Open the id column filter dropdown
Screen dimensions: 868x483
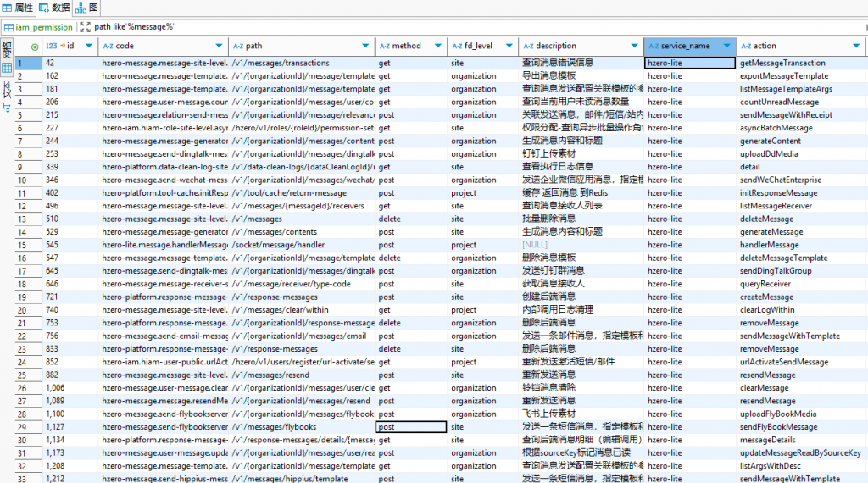[x=91, y=46]
